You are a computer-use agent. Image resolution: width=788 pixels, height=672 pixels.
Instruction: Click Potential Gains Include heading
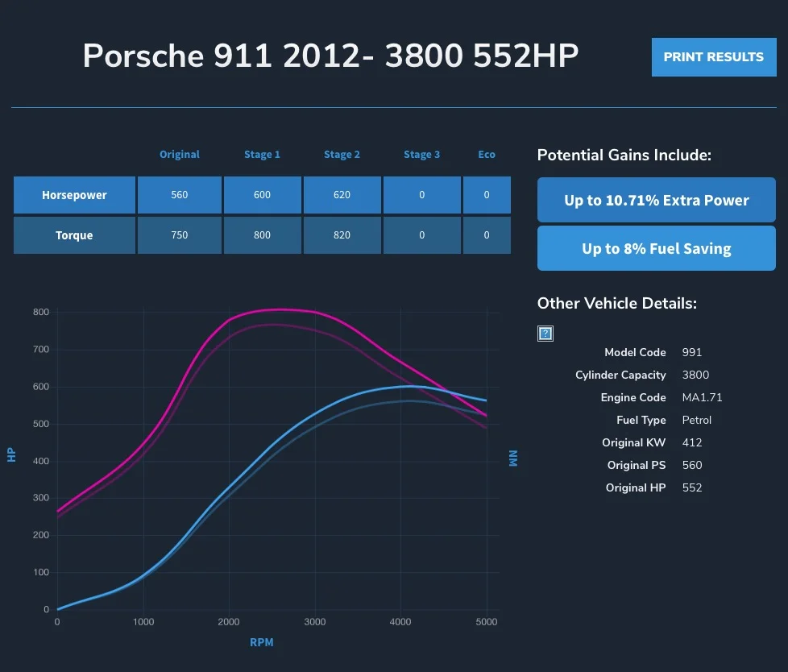624,155
